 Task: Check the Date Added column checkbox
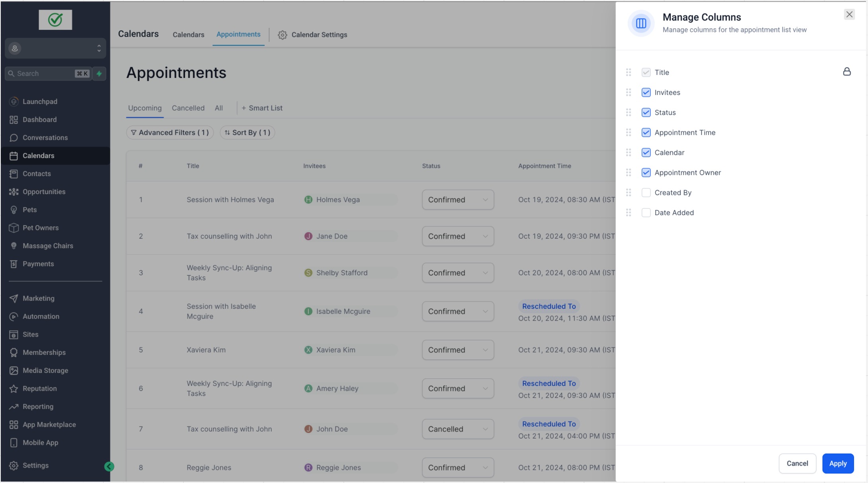pos(646,213)
